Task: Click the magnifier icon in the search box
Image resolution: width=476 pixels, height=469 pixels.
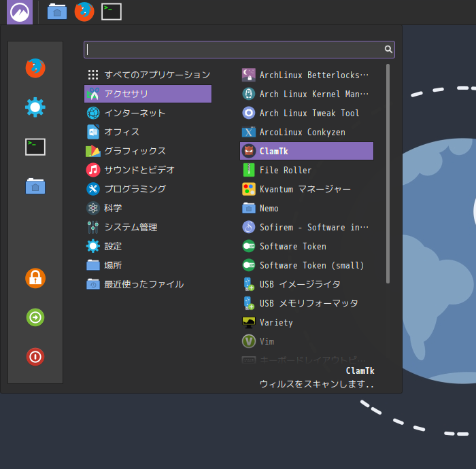Action: click(388, 50)
